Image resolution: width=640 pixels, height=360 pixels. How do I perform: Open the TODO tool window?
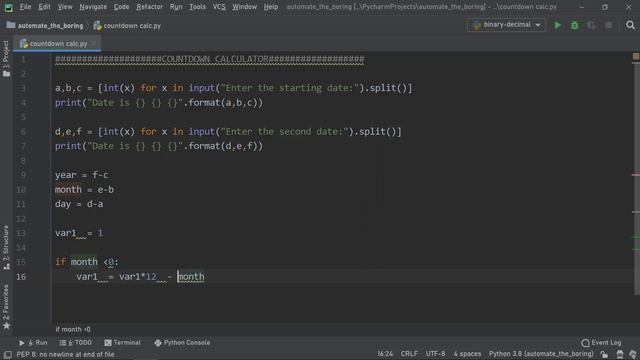tap(76, 343)
